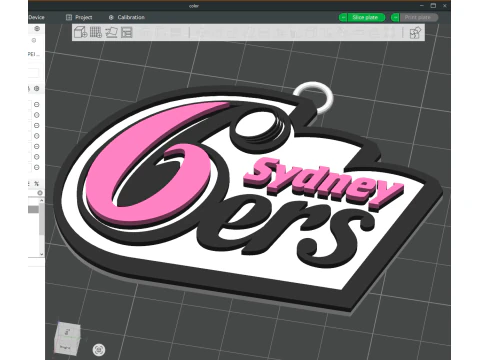The height and width of the screenshot is (360, 480).
Task: Open the Project tab
Action: coord(79,17)
